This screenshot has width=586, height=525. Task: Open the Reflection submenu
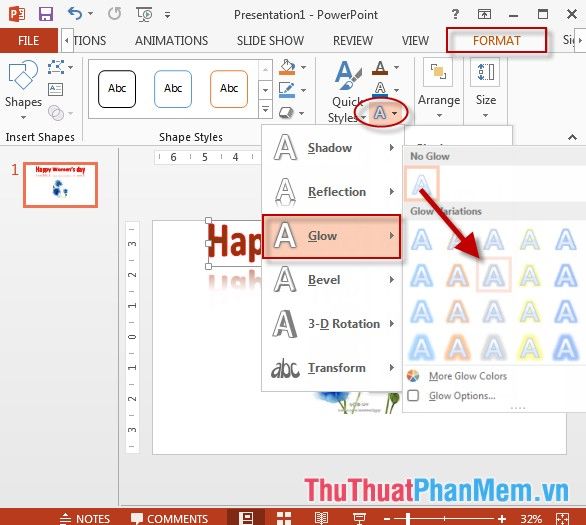pos(331,192)
